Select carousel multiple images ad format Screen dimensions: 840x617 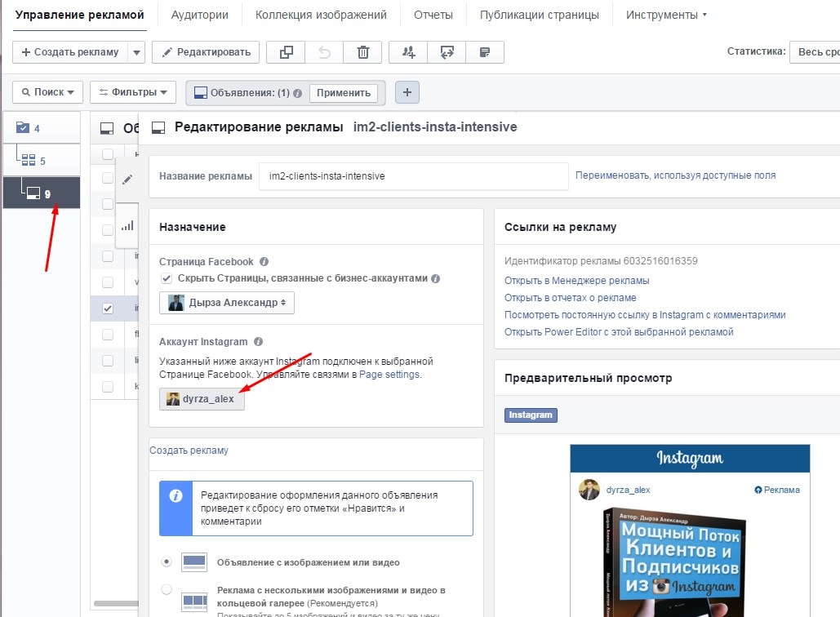click(167, 590)
